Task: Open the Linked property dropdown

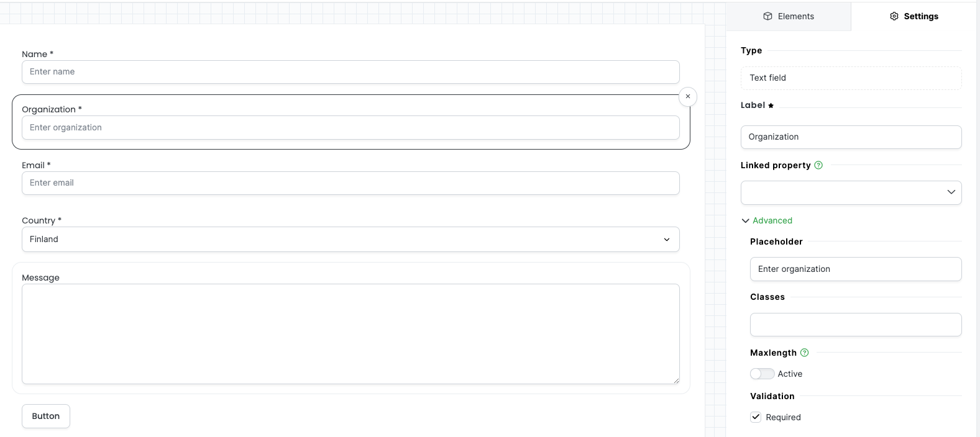Action: click(x=851, y=192)
